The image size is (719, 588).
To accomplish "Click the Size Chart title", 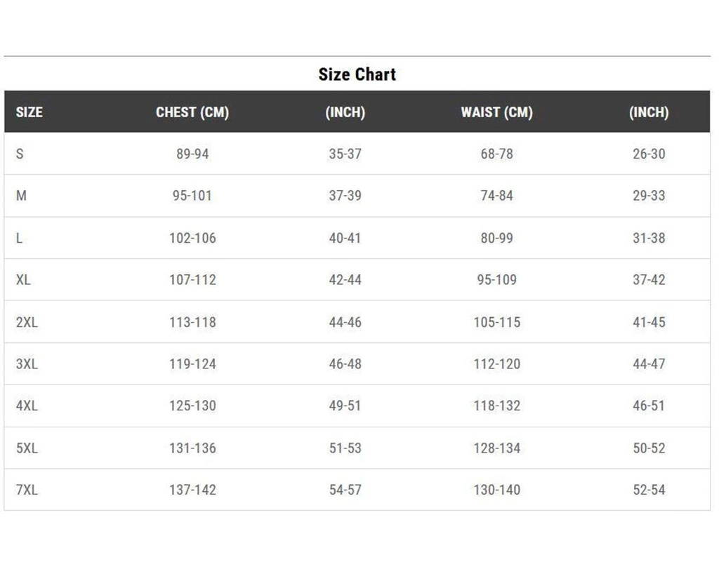I will (x=357, y=74).
